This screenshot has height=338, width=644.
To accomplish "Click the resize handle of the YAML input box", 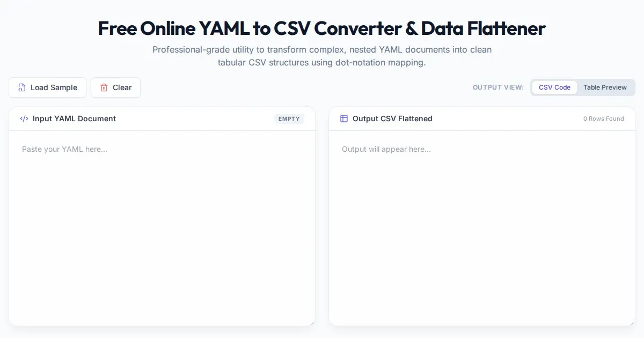I will pos(312,322).
